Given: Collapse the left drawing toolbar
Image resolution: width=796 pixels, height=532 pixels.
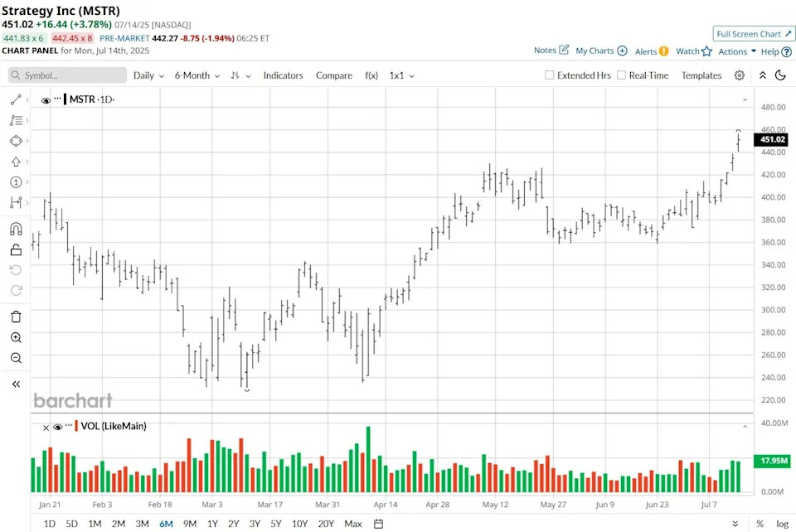Looking at the screenshot, I should point(16,384).
